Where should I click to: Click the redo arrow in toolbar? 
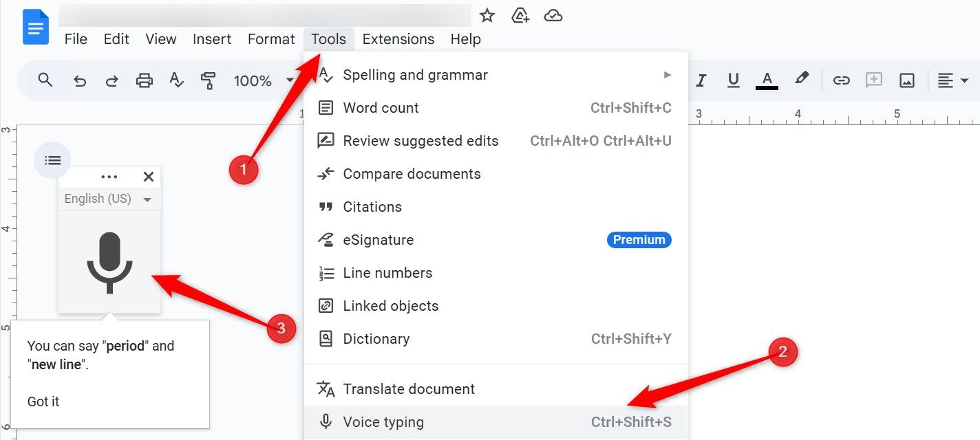point(111,81)
